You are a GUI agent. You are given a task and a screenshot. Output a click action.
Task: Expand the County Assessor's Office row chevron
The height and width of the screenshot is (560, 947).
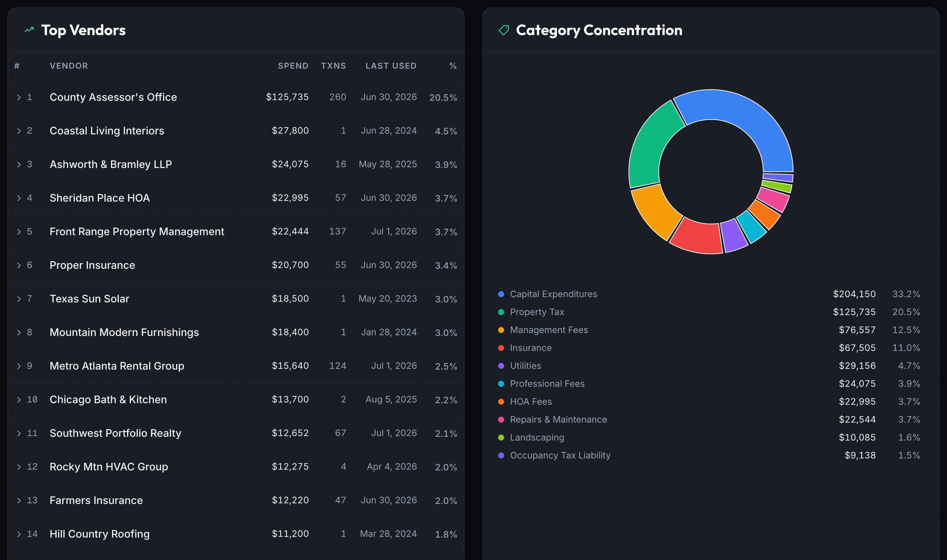pyautogui.click(x=19, y=97)
